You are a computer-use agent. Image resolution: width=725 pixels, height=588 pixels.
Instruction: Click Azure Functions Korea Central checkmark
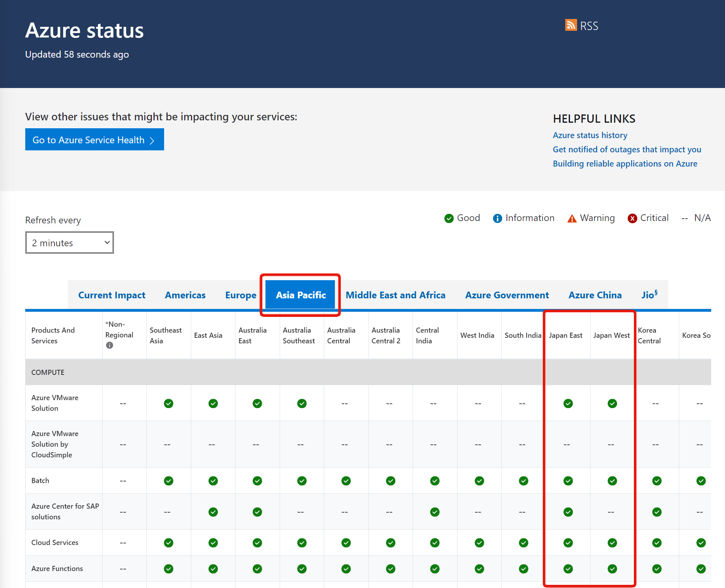click(657, 569)
